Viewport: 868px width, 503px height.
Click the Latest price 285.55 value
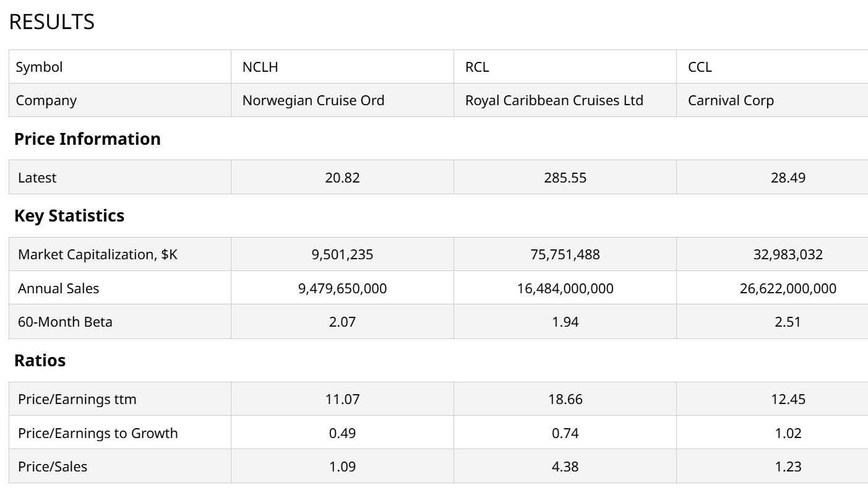[x=565, y=178]
